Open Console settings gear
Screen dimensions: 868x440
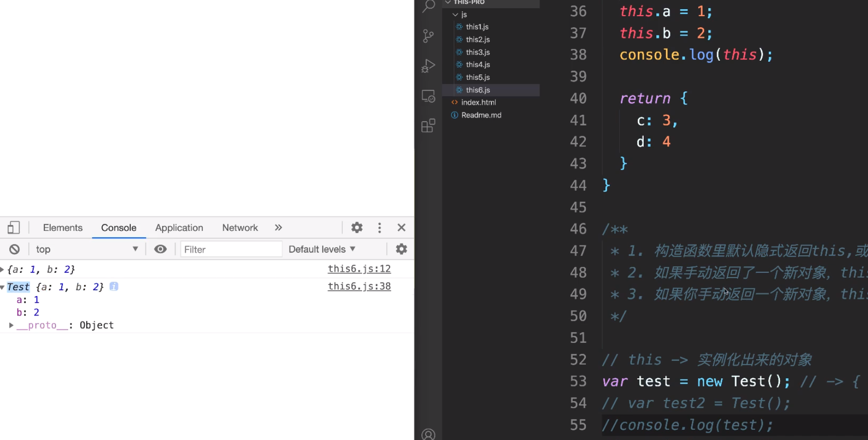coord(401,249)
